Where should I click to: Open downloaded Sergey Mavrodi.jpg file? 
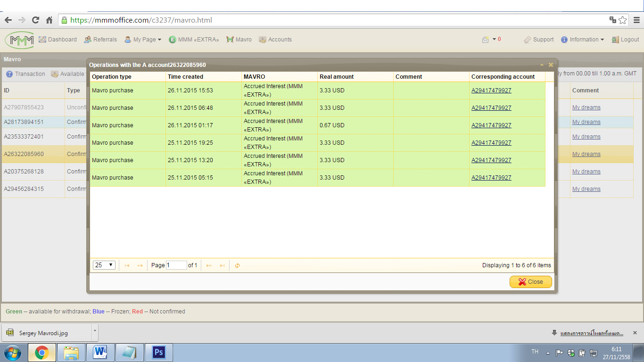tap(46, 333)
